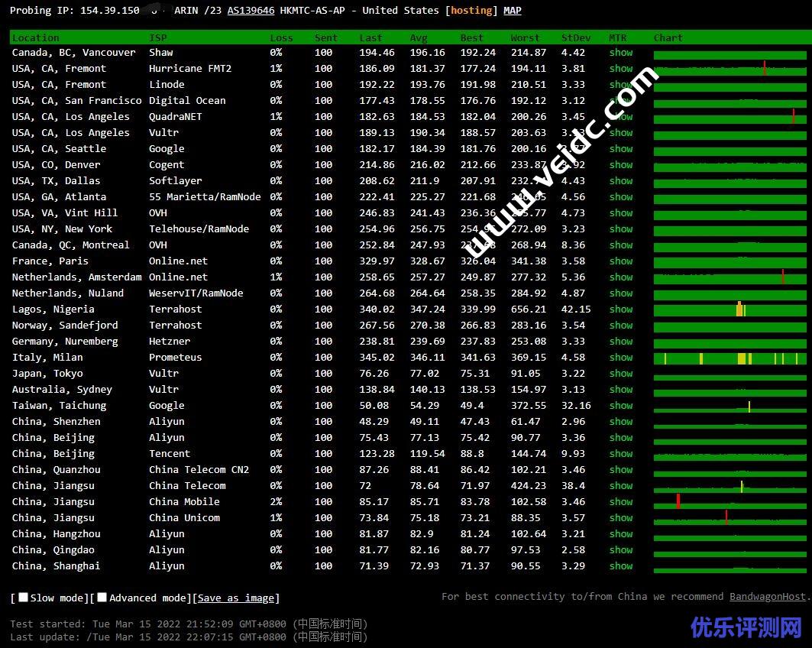
Task: Visit the BandwagonHost recommendation link
Action: [768, 596]
